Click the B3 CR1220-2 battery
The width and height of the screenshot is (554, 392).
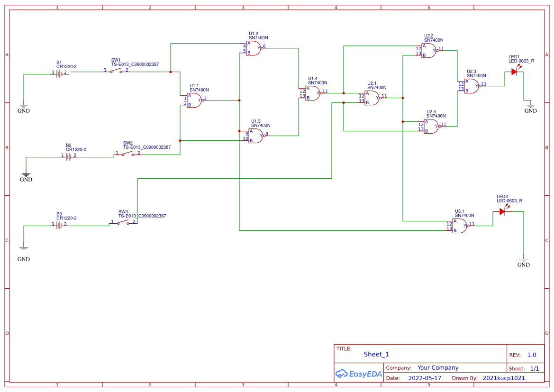(x=59, y=225)
